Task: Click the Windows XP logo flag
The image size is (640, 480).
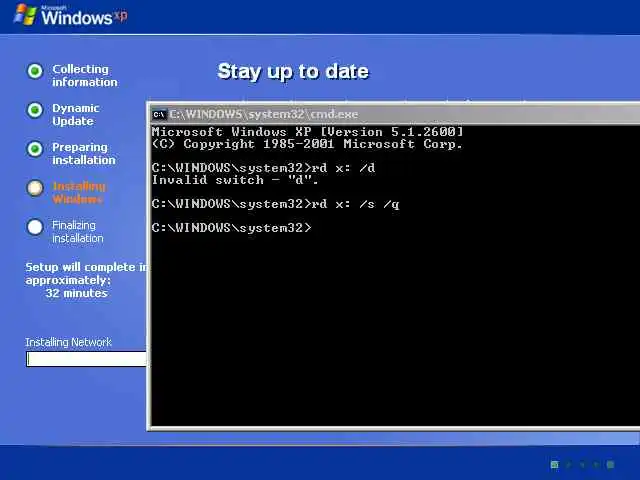Action: (26, 15)
